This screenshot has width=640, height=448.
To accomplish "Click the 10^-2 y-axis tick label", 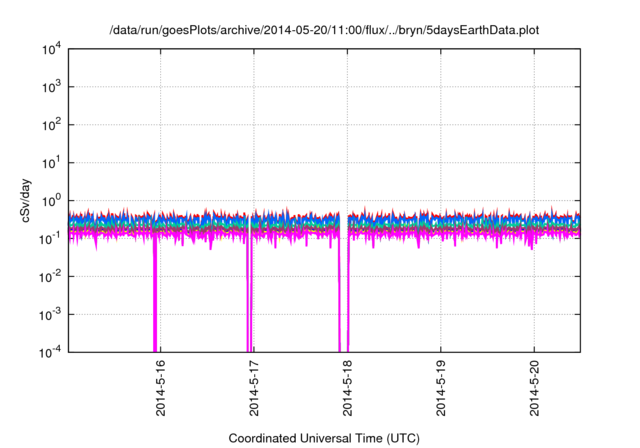I will [x=50, y=277].
